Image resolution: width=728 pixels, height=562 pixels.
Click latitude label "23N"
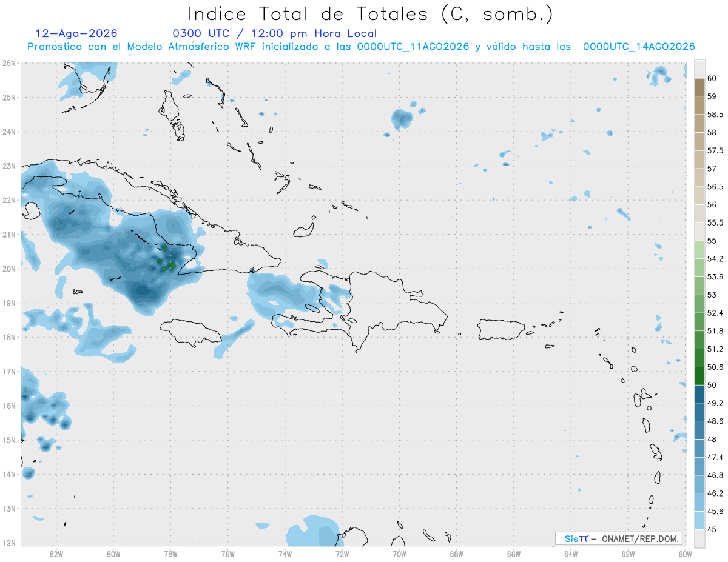pos(9,166)
